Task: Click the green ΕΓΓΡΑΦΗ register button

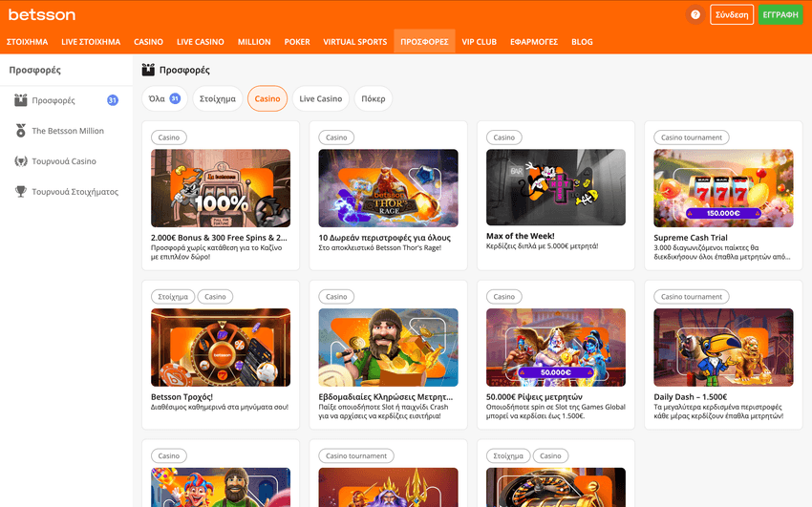Action: pos(780,14)
